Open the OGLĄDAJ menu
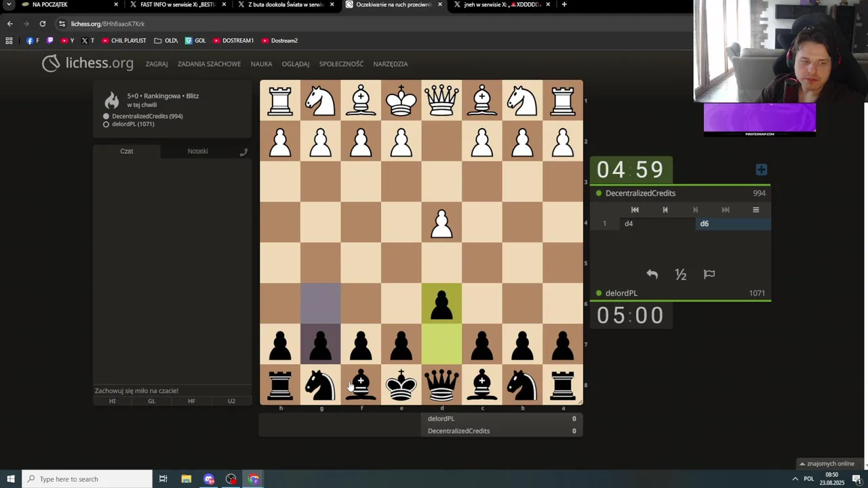 click(296, 64)
